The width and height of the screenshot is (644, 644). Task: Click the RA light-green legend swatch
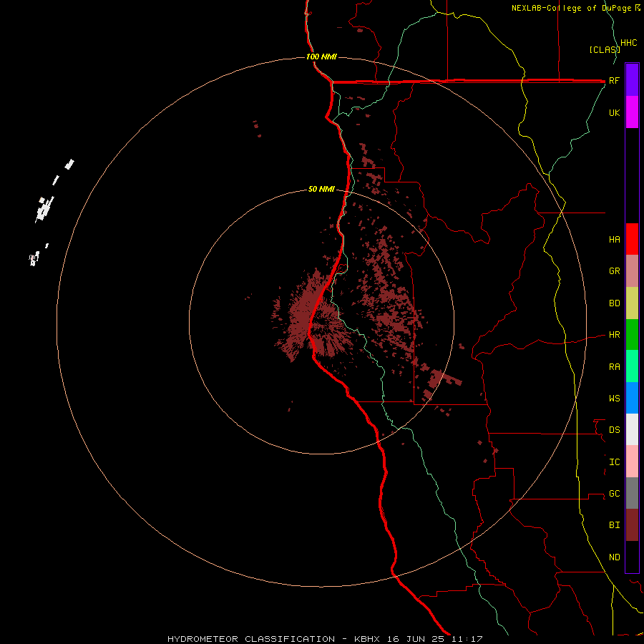(632, 366)
